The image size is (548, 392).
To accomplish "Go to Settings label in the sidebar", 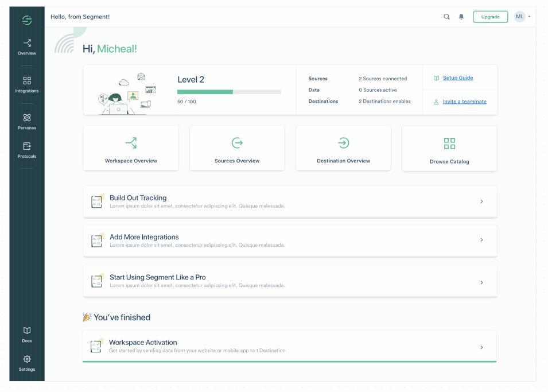I will coord(27,369).
